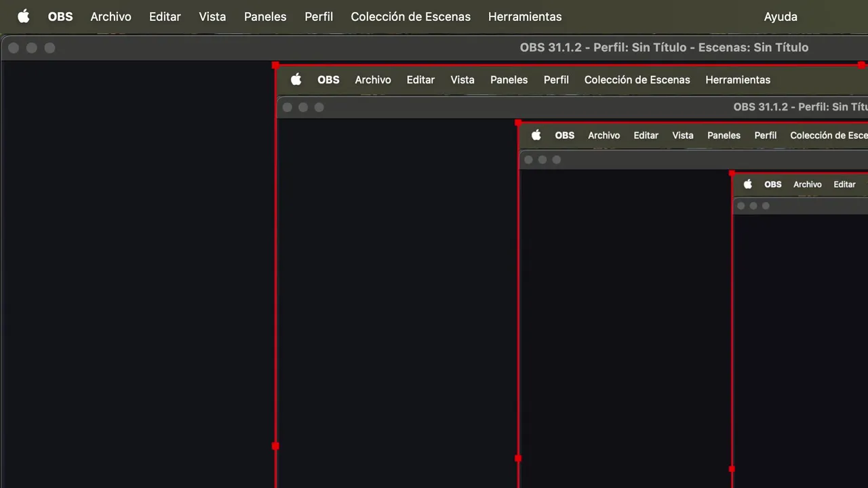Click Colección de Escenas in the largest nested preview
The image size is (868, 488).
[x=637, y=80]
